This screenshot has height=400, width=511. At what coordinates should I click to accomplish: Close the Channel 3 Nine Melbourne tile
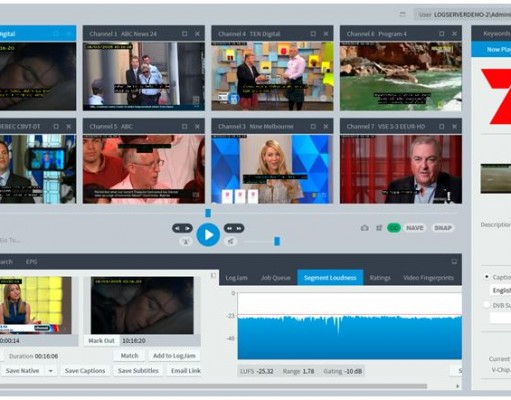coord(326,126)
